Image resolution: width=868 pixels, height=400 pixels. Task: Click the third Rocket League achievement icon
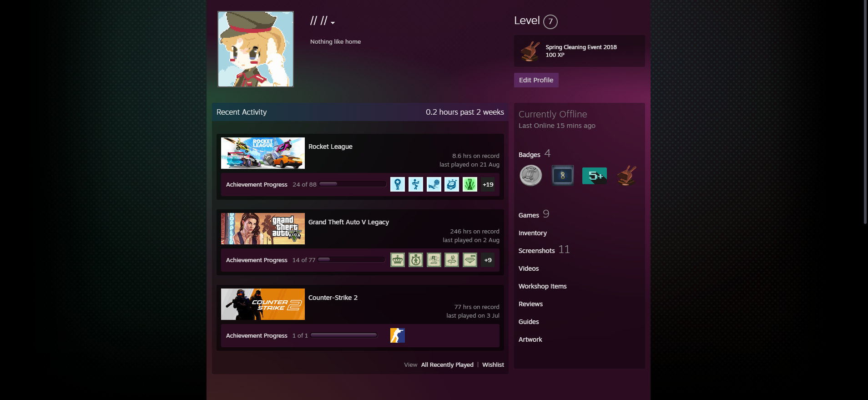click(434, 184)
